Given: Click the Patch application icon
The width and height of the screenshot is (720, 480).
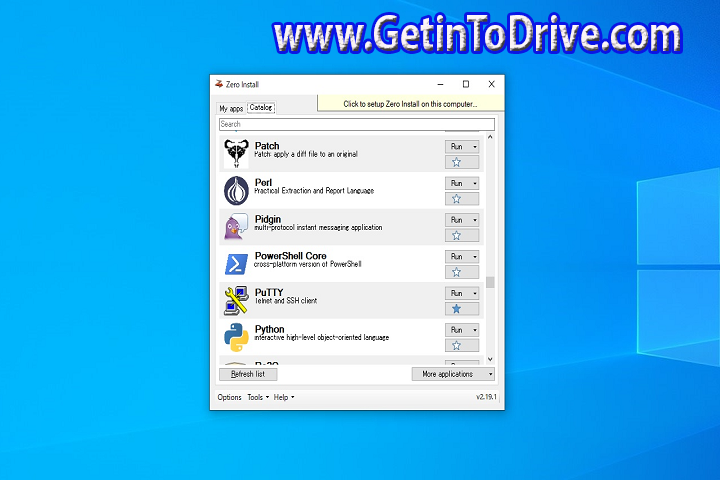Looking at the screenshot, I should [x=236, y=153].
